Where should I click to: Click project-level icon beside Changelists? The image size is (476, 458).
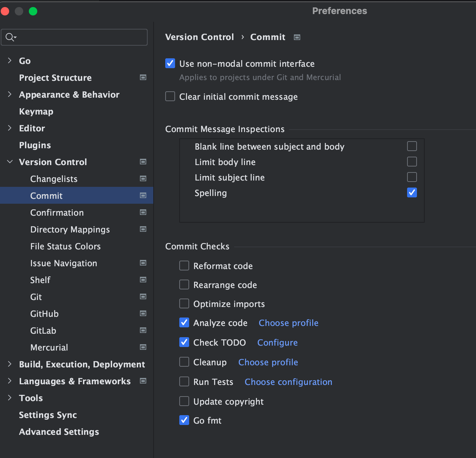[x=143, y=178]
